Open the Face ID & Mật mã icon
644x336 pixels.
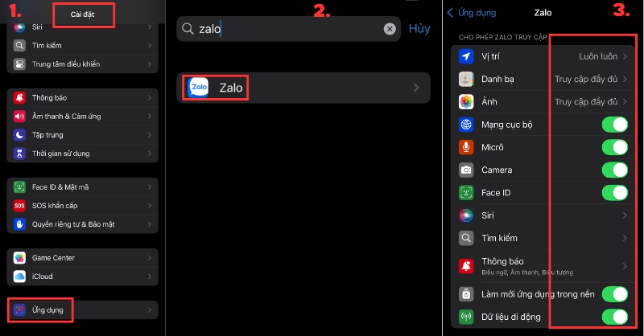point(19,187)
